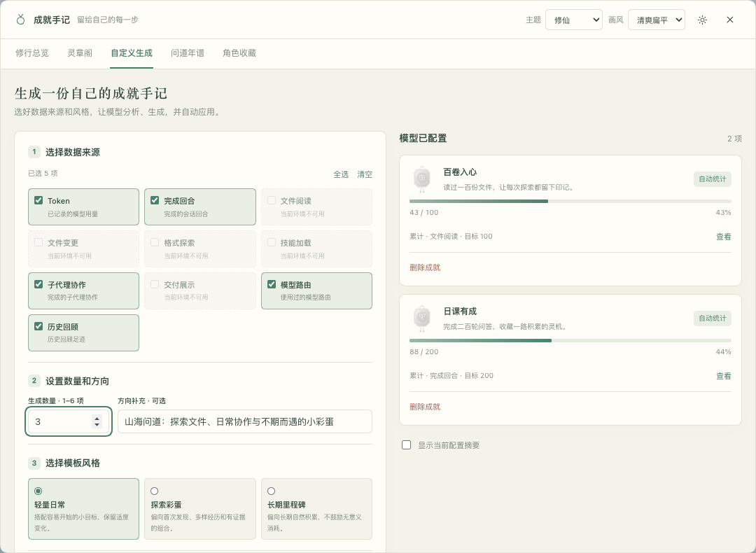The height and width of the screenshot is (553, 756).
Task: Click the 生成数量 spinner arrows
Action: point(97,421)
